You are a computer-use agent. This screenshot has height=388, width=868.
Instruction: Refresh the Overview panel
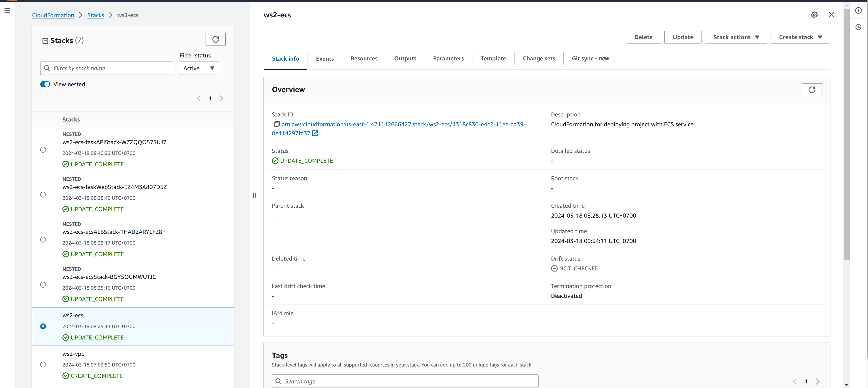coord(812,90)
